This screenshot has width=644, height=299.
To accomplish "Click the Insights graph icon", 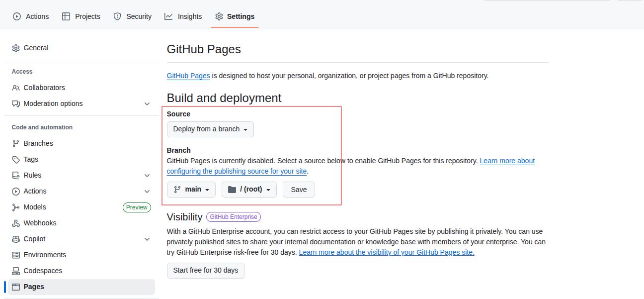I will pos(168,16).
